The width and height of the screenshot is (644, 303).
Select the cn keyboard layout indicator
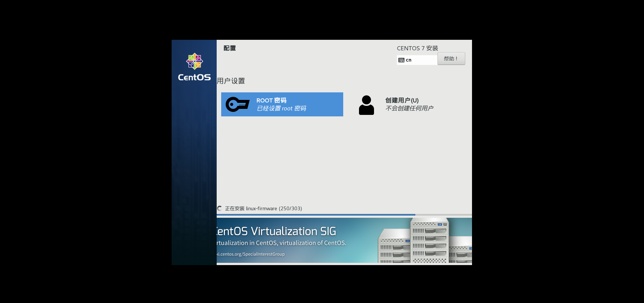417,60
